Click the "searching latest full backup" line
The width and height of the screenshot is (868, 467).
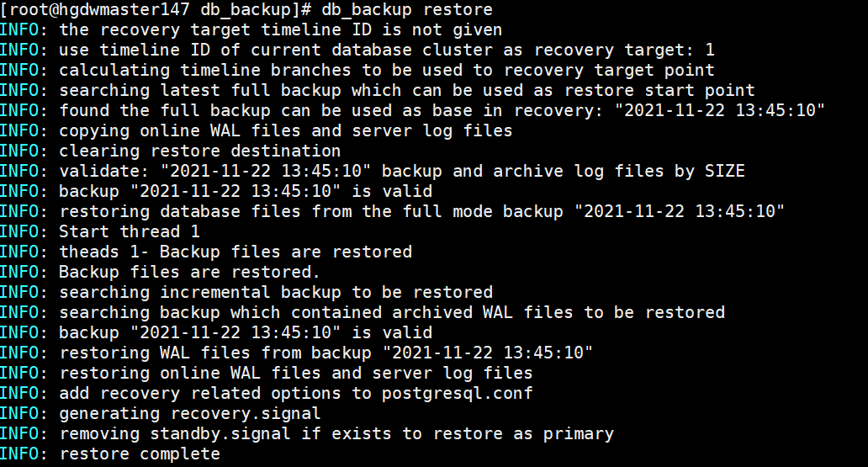(407, 90)
